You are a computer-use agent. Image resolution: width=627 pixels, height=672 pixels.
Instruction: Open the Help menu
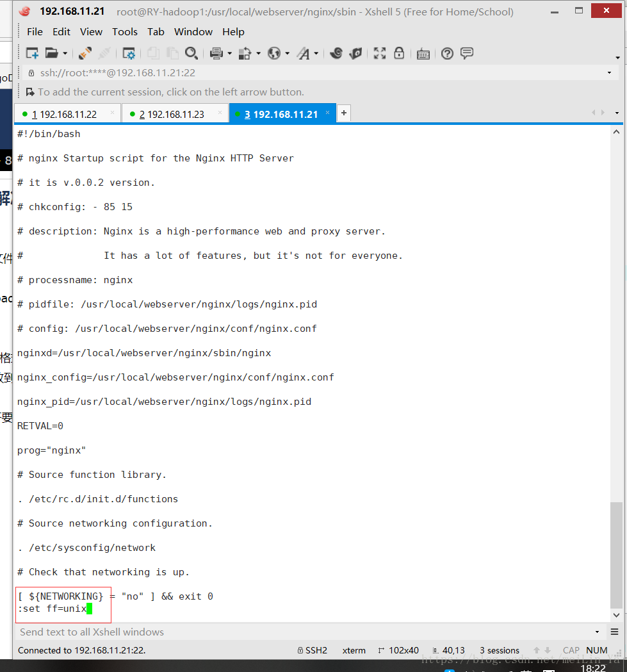point(233,32)
